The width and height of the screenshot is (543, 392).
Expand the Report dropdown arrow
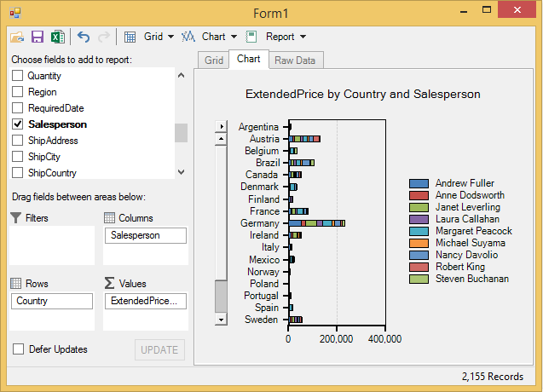[303, 37]
